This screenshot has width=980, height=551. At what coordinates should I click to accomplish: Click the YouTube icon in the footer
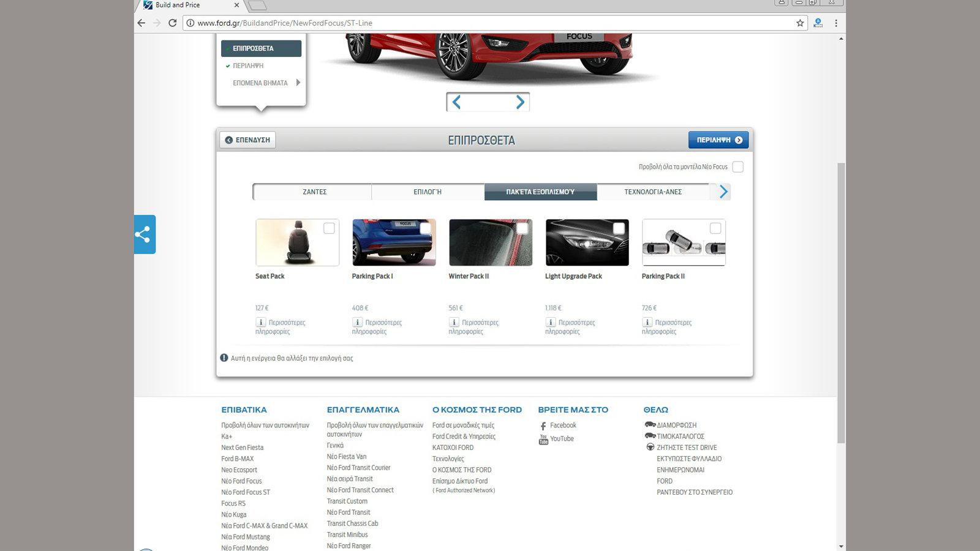point(543,440)
